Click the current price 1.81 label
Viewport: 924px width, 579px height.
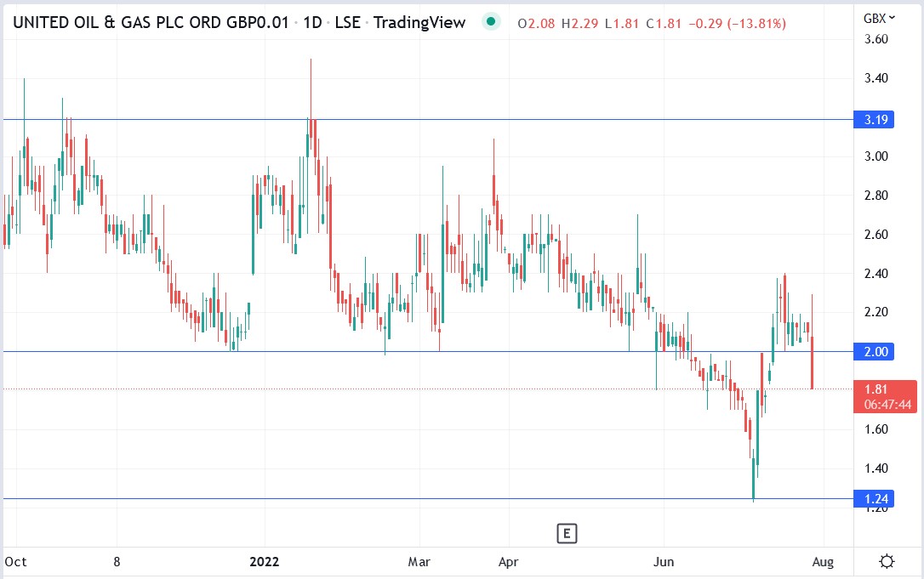(876, 389)
